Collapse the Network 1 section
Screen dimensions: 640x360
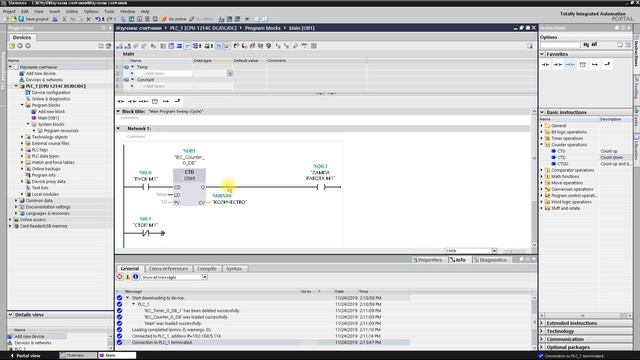(x=119, y=128)
